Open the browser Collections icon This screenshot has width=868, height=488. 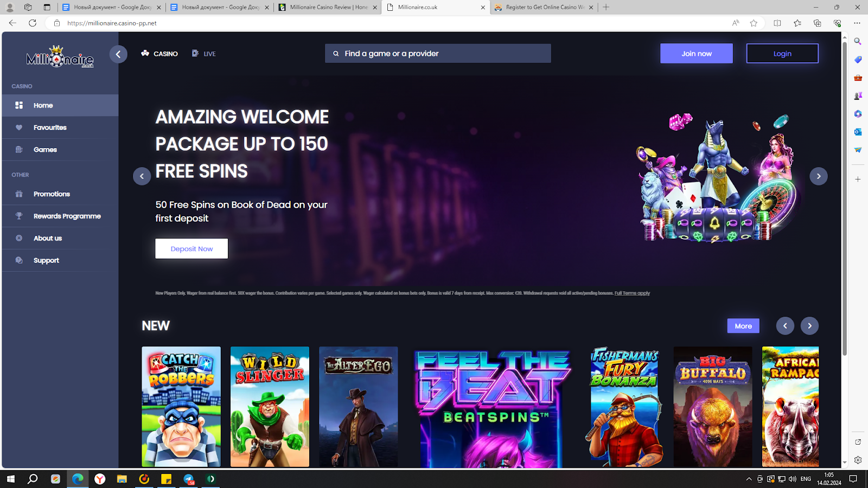tap(818, 23)
